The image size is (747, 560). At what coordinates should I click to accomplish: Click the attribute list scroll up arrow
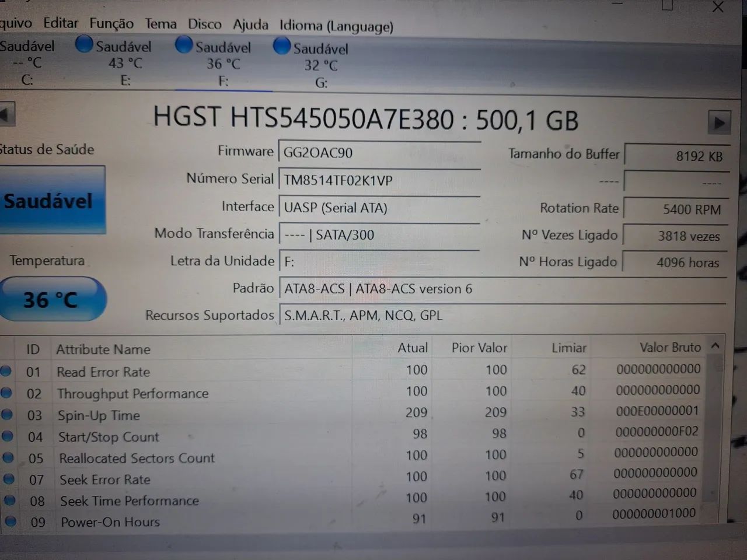[715, 346]
